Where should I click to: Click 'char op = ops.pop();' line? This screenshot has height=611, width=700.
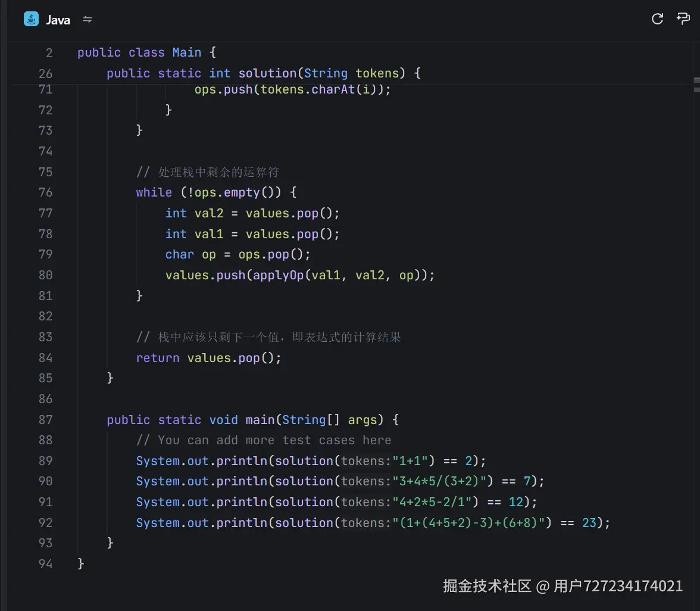coord(237,255)
